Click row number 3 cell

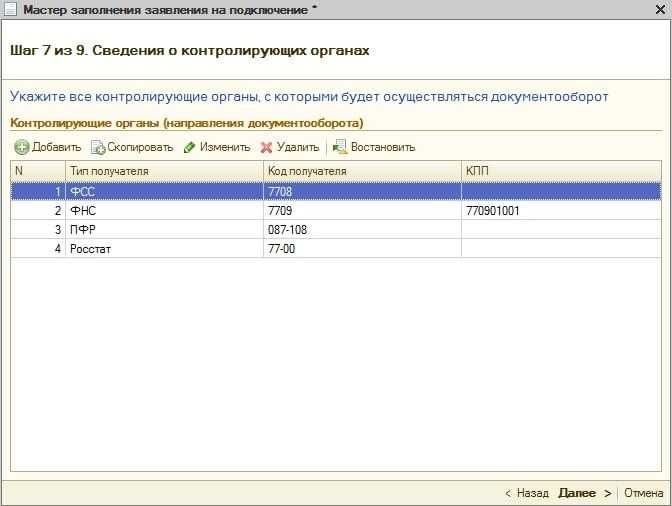click(x=38, y=230)
